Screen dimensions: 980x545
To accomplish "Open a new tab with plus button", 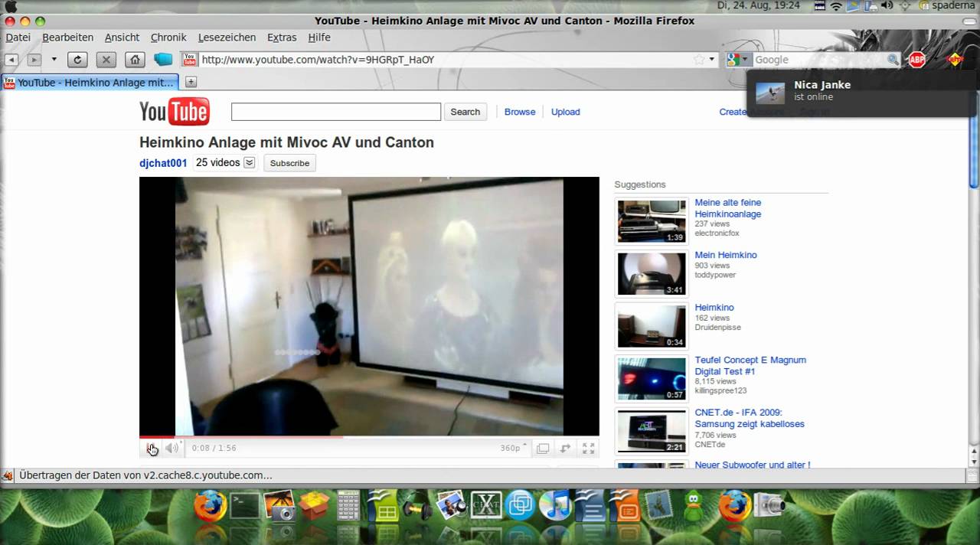I will tap(191, 82).
